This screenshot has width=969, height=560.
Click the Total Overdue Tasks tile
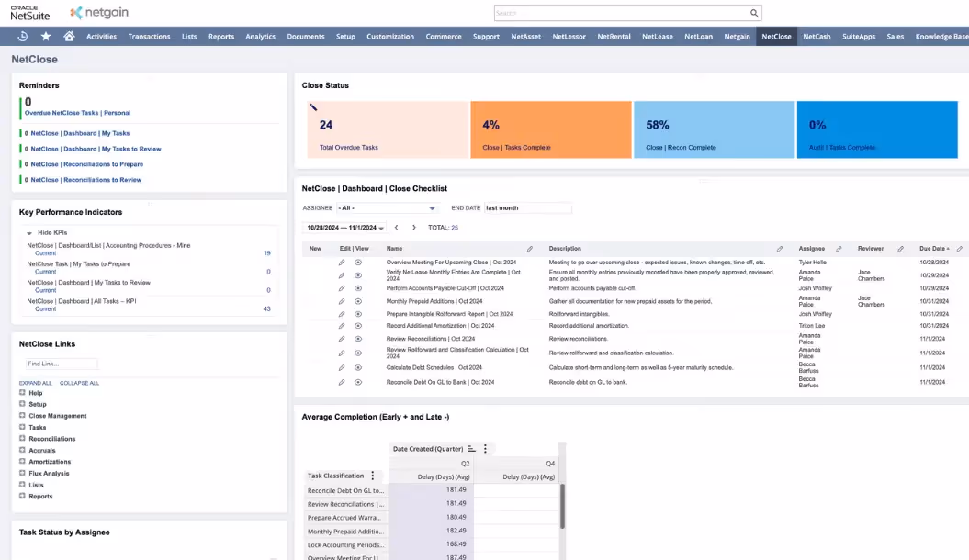(x=388, y=129)
